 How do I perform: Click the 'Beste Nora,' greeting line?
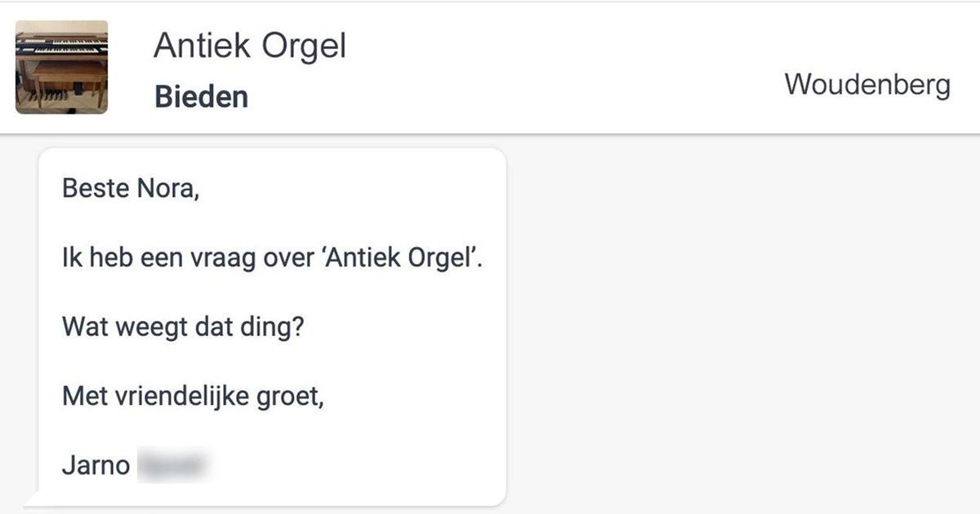131,189
